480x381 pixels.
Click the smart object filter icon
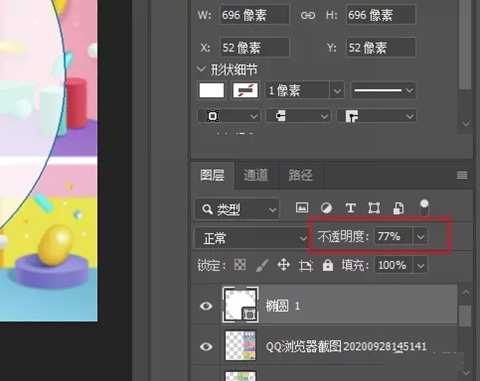(398, 208)
